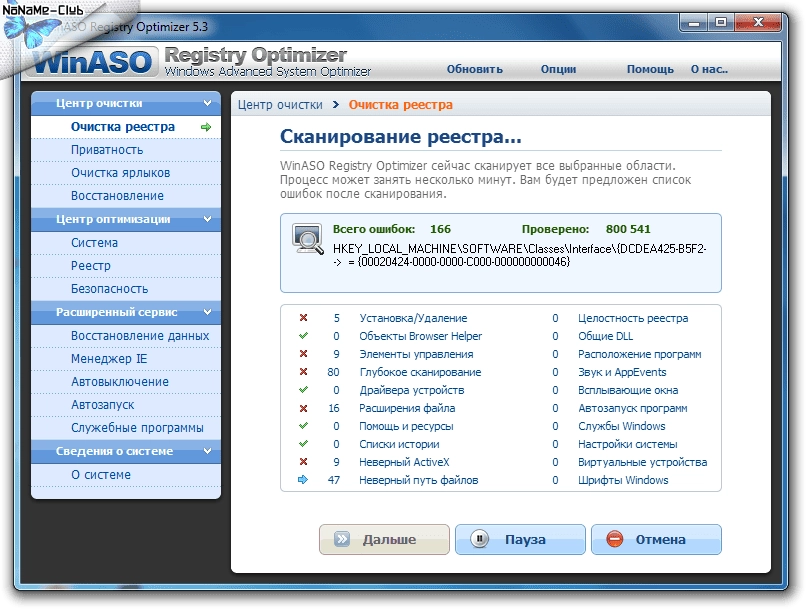Click the green arrow next to Очистка реестра
This screenshot has width=806, height=610.
pos(206,127)
